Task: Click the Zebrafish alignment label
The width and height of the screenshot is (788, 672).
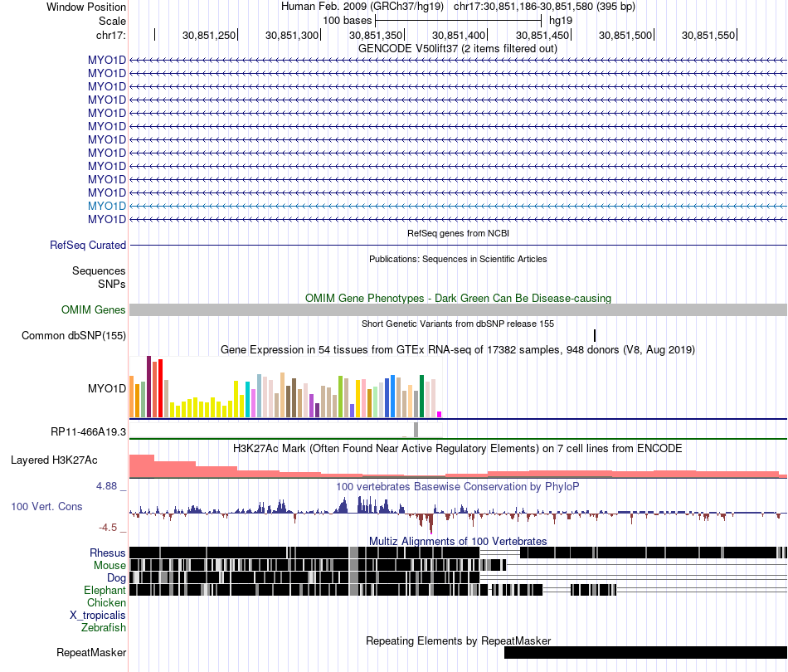Action: (104, 627)
